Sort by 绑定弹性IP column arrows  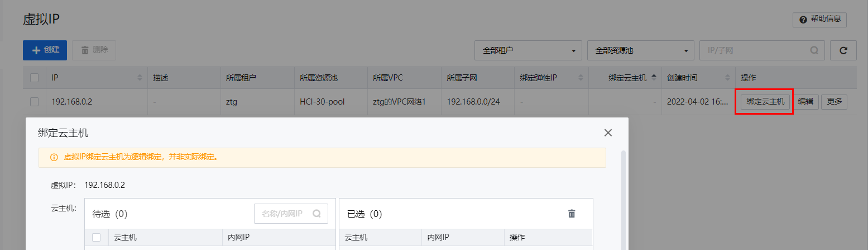click(581, 78)
